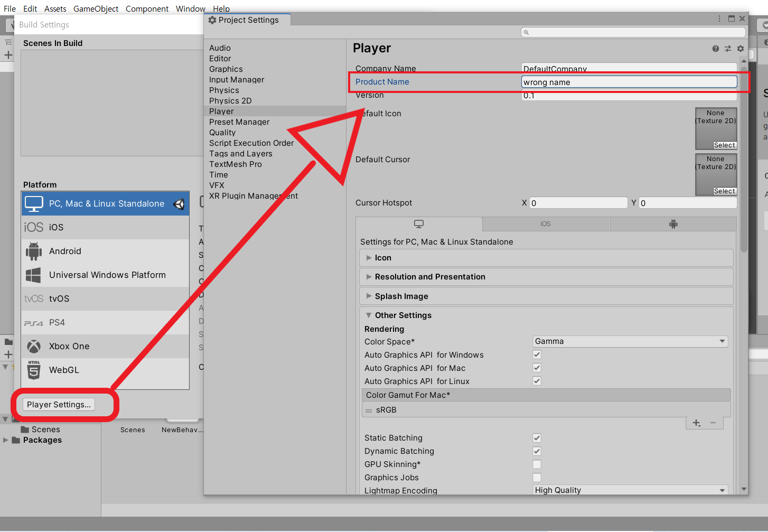Open the Player preset sliders icon
The width and height of the screenshot is (768, 532).
(x=728, y=49)
